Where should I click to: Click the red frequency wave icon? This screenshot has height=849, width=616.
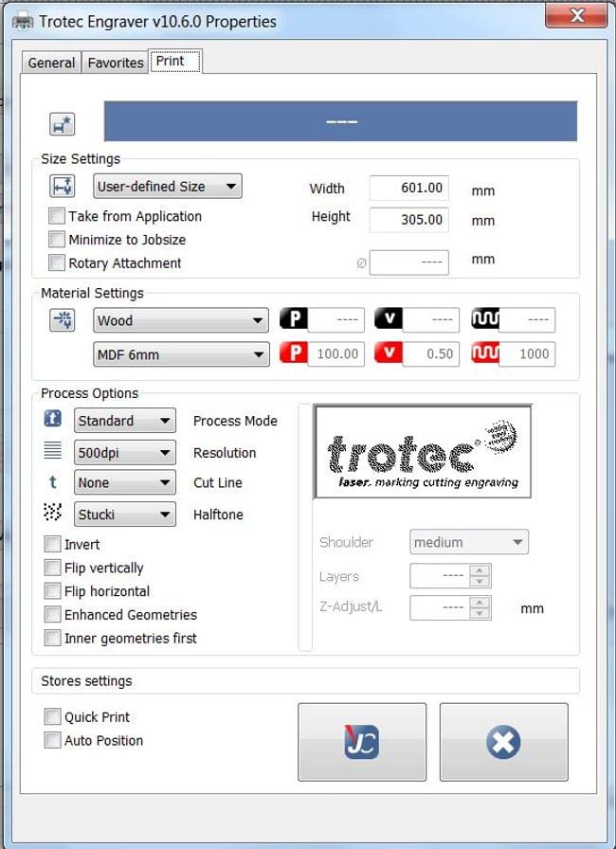point(485,353)
